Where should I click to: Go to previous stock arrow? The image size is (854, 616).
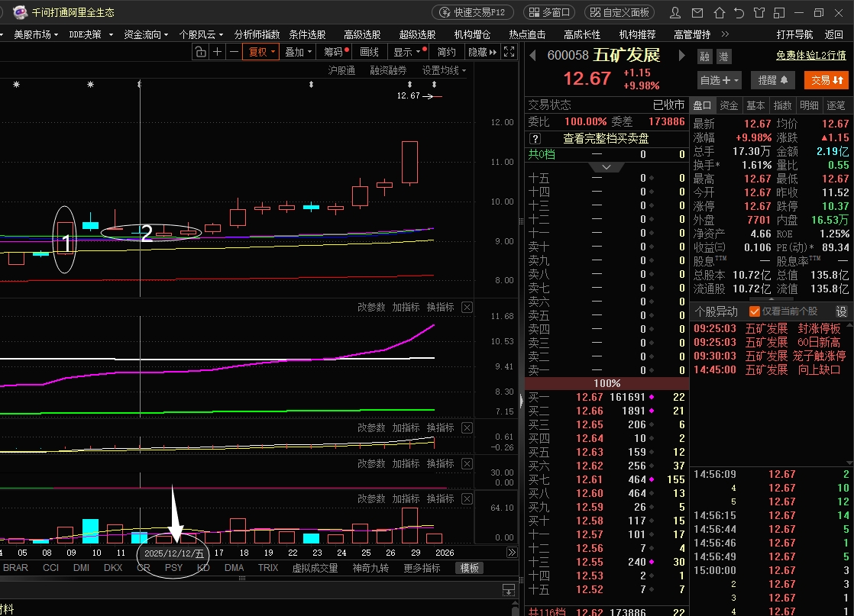point(532,56)
